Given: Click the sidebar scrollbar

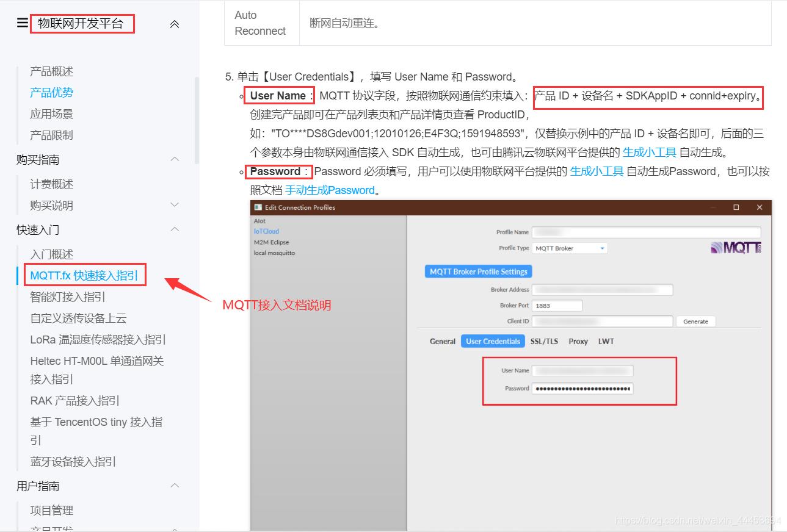Looking at the screenshot, I should click(x=197, y=120).
